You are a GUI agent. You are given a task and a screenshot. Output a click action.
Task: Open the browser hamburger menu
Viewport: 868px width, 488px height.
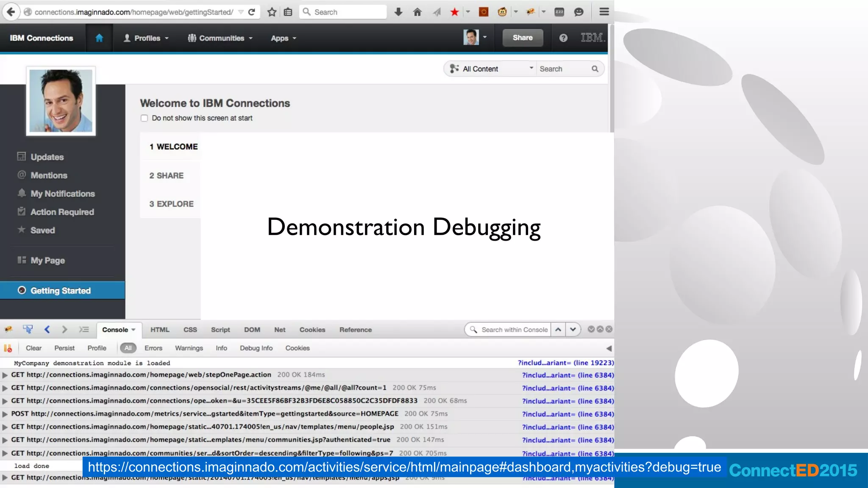point(604,12)
